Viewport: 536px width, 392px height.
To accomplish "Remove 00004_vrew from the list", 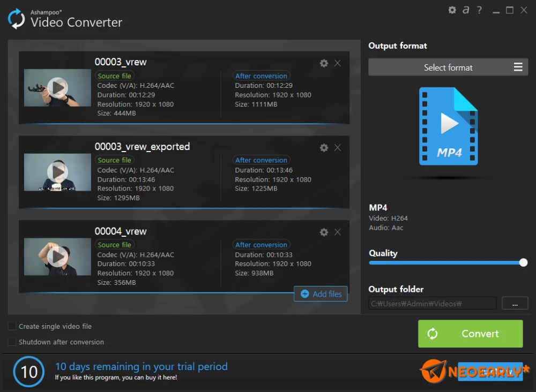I will [337, 232].
